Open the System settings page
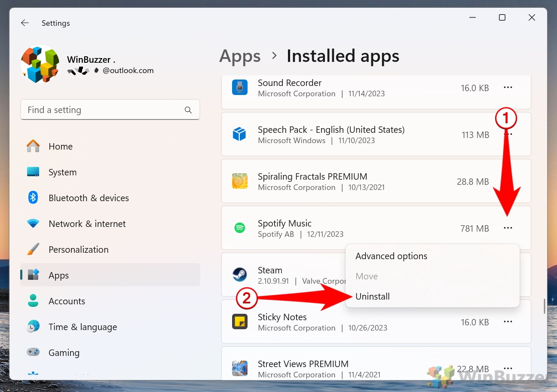The image size is (557, 392). (x=110, y=172)
